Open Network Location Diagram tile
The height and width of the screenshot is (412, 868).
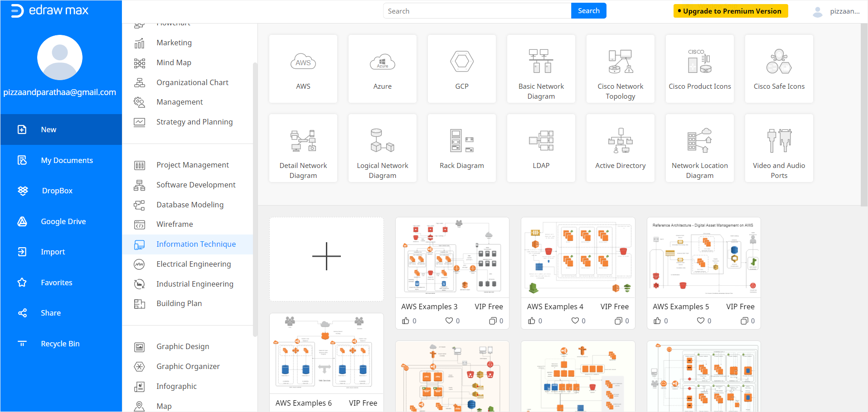pyautogui.click(x=699, y=148)
